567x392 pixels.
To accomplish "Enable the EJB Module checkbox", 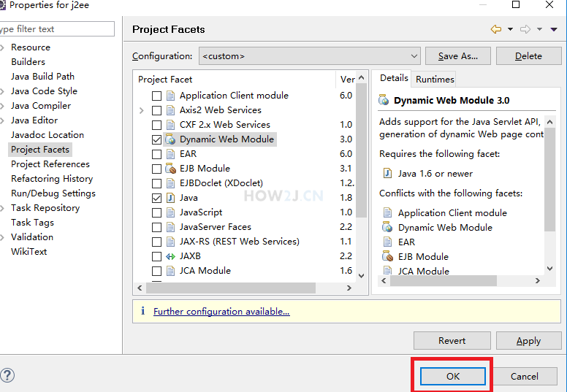I will coord(156,169).
